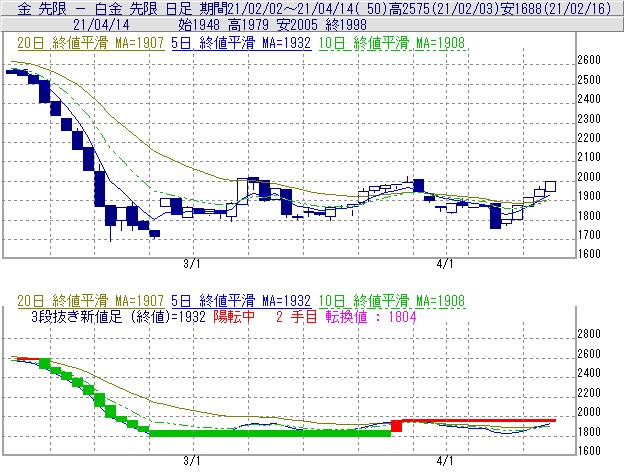The width and height of the screenshot is (624, 473).
Task: Click the latest white candle at the chart's right end
Action: (x=550, y=186)
